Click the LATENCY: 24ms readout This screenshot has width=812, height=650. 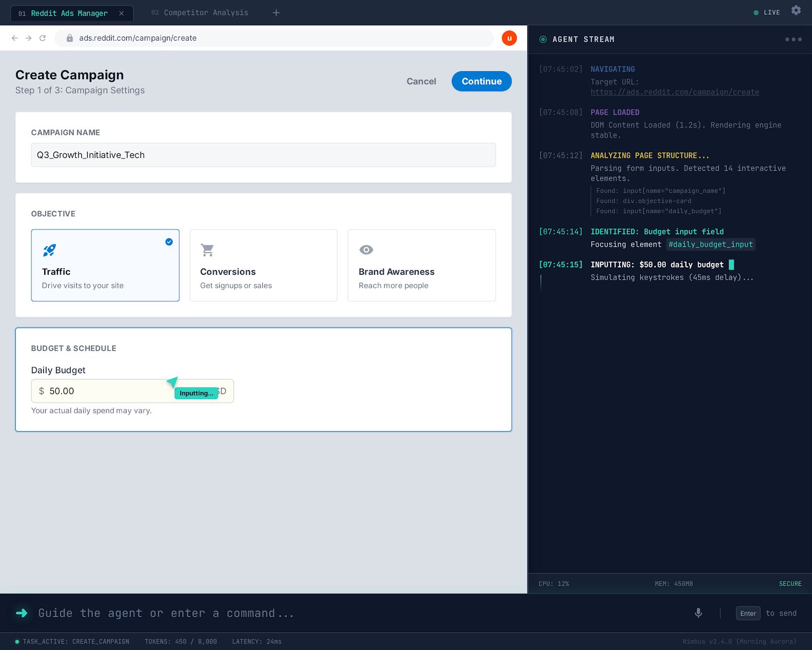(257, 641)
